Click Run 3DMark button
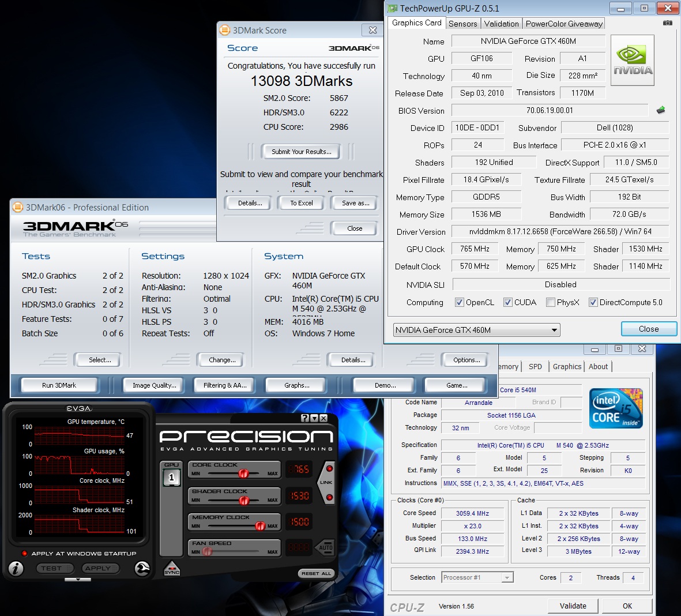Image resolution: width=681 pixels, height=616 pixels. pos(59,385)
